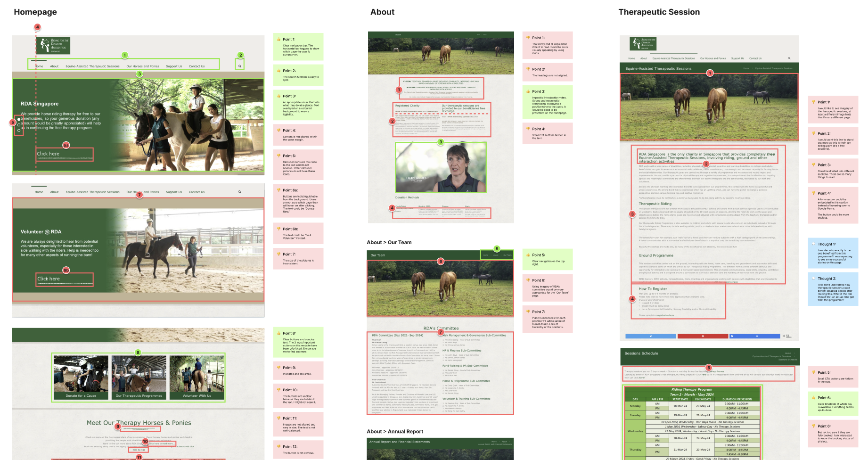868x460 pixels.
Task: Click the 'Therapeutic Riding' section heading
Action: point(655,204)
